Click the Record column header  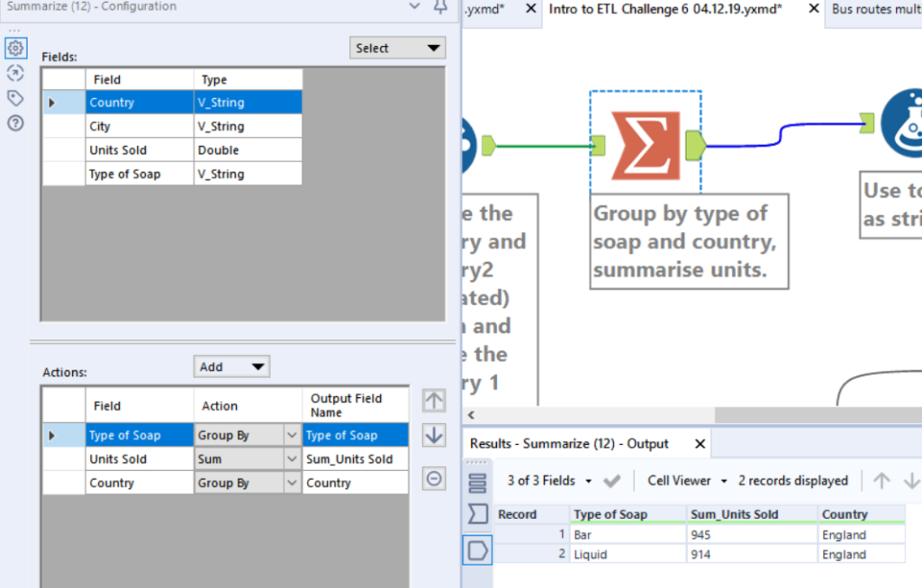pyautogui.click(x=531, y=514)
